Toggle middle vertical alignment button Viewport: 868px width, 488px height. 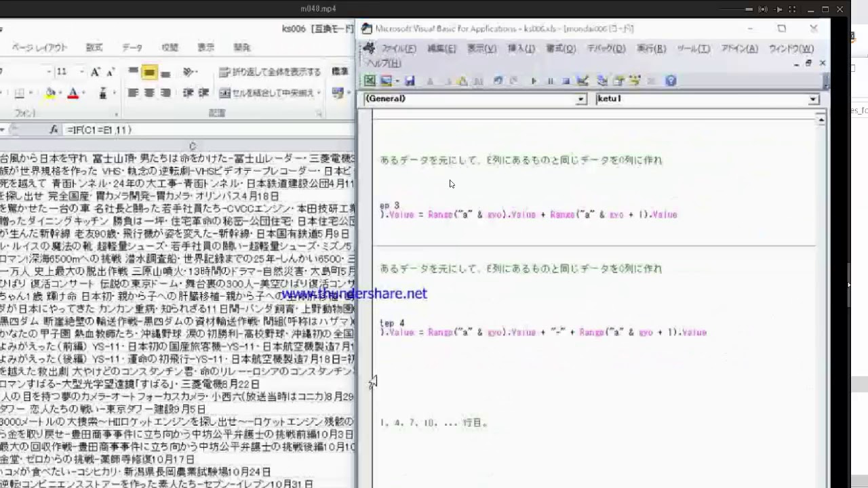pos(149,72)
